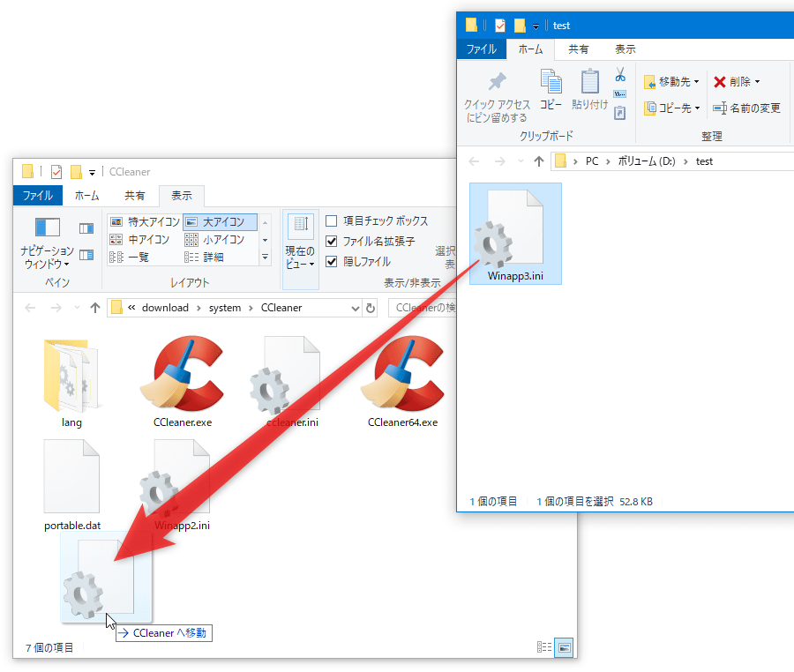Open recent locations dropdown in CCleaner window
The image size is (794, 672).
click(x=77, y=308)
